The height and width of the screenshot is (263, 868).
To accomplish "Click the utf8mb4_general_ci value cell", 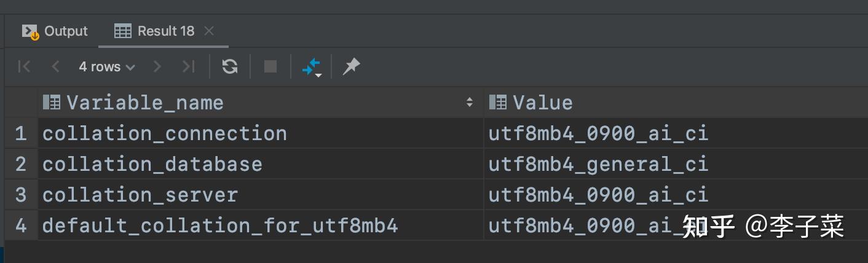I will (598, 164).
